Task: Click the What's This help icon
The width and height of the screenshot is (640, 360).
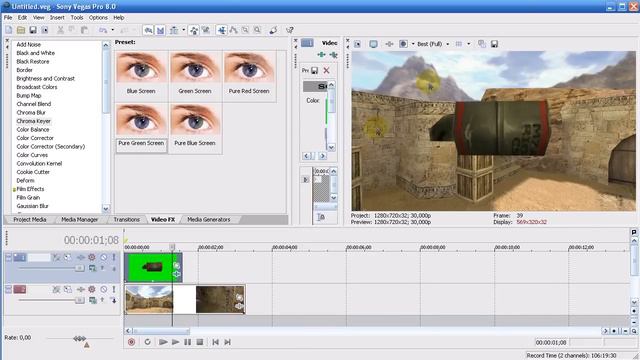Action: tap(290, 30)
